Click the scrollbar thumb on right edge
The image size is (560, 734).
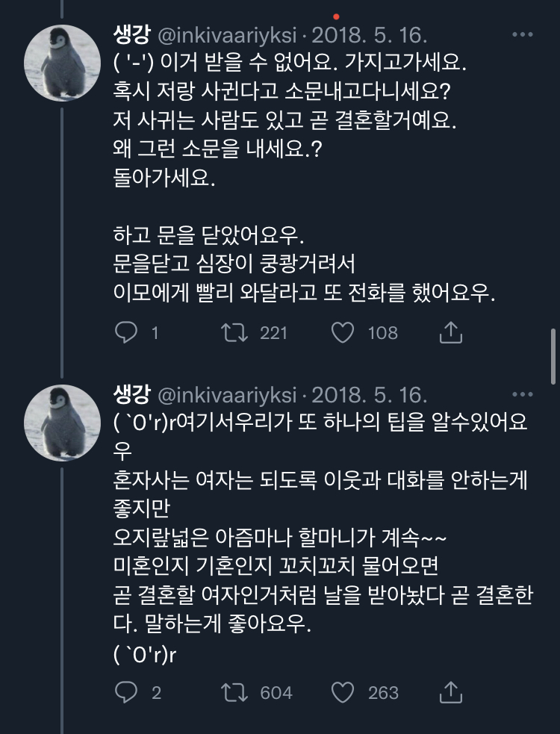tap(553, 358)
